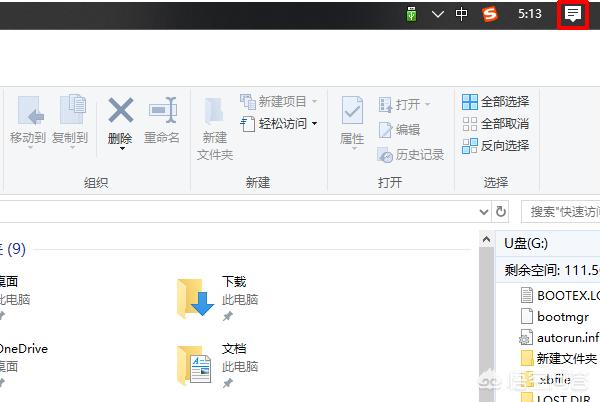Image resolution: width=600 pixels, height=402 pixels.
Task: Open the Action Center notification icon
Action: pos(573,14)
